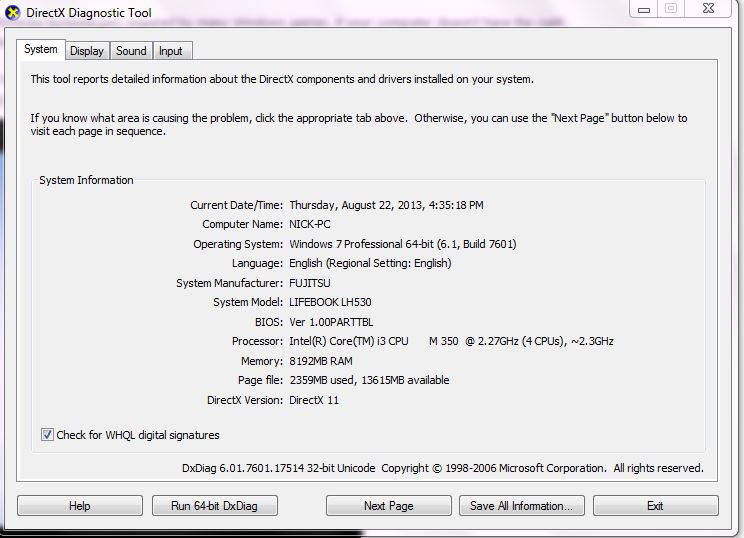This screenshot has height=538, width=744.
Task: Click the 'Operating System:' label
Action: pyautogui.click(x=238, y=244)
